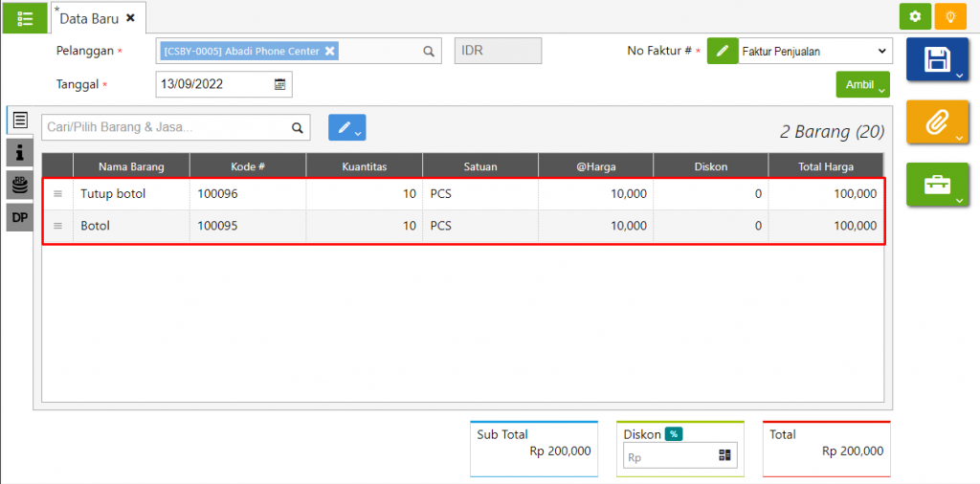
Task: Open the green settings gear button
Action: tap(915, 17)
